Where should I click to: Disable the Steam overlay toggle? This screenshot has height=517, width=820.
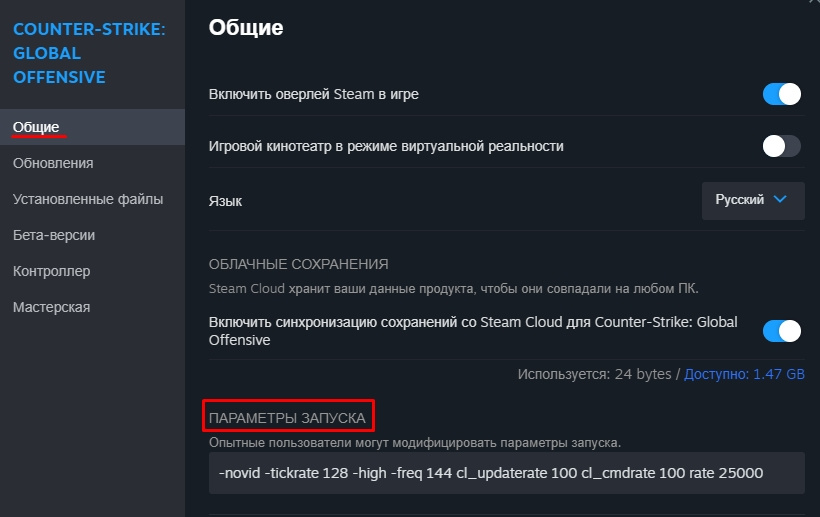click(781, 94)
